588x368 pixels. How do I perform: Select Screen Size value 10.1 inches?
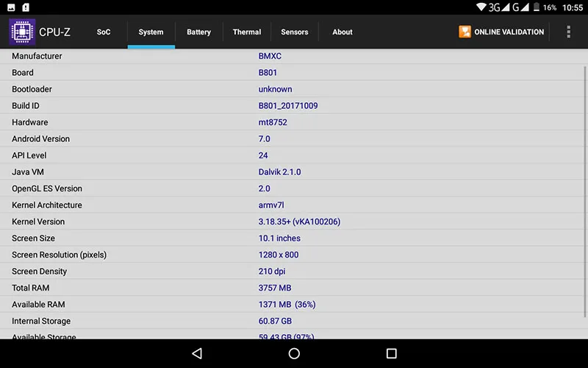click(279, 238)
